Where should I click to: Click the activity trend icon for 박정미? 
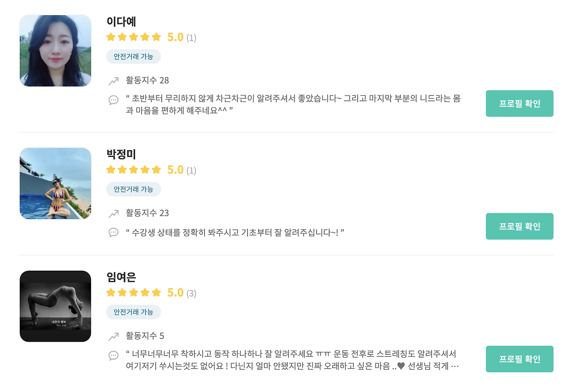tap(113, 214)
